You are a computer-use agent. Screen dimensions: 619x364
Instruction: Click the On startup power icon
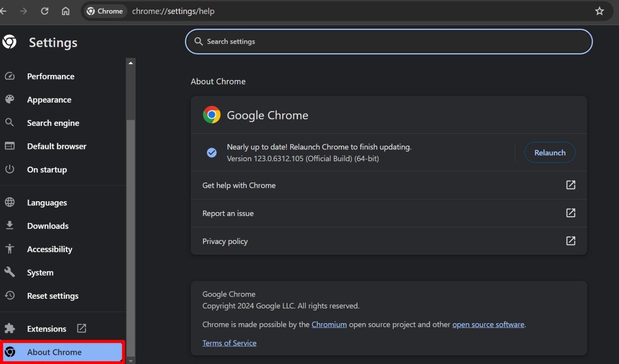(x=10, y=169)
